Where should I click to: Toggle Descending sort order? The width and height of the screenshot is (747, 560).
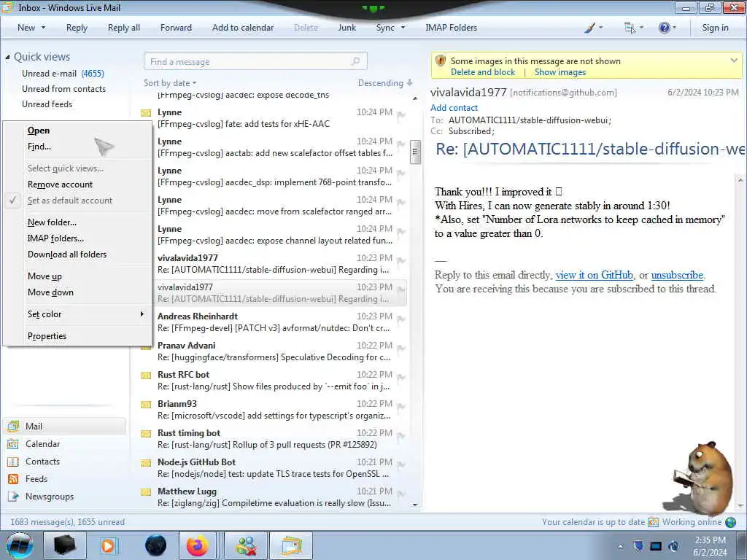(x=385, y=83)
